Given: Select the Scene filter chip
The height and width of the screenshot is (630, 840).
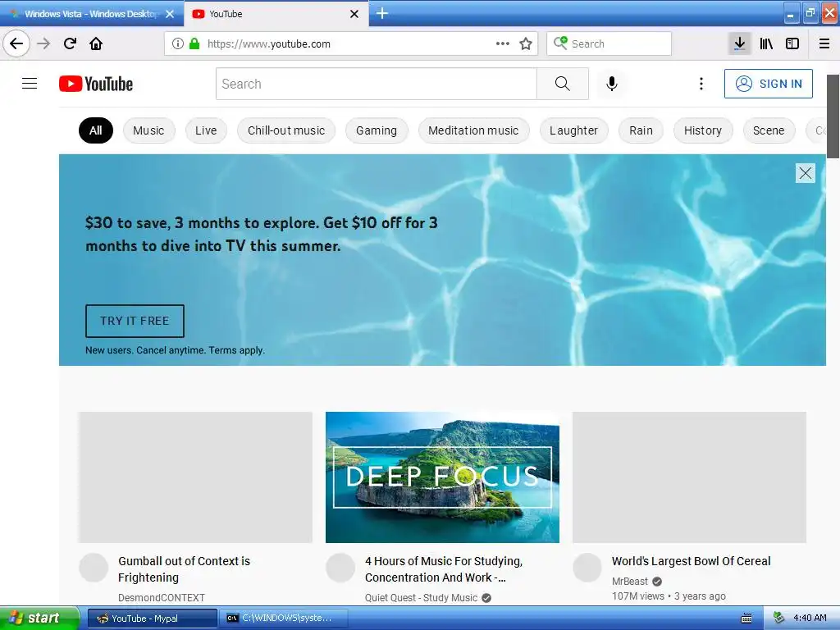Looking at the screenshot, I should coord(768,130).
